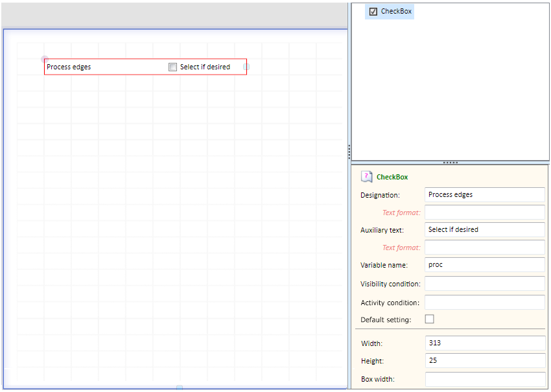Click the Height field showing 25
Viewport: 551px width, 392px height.
click(x=485, y=360)
